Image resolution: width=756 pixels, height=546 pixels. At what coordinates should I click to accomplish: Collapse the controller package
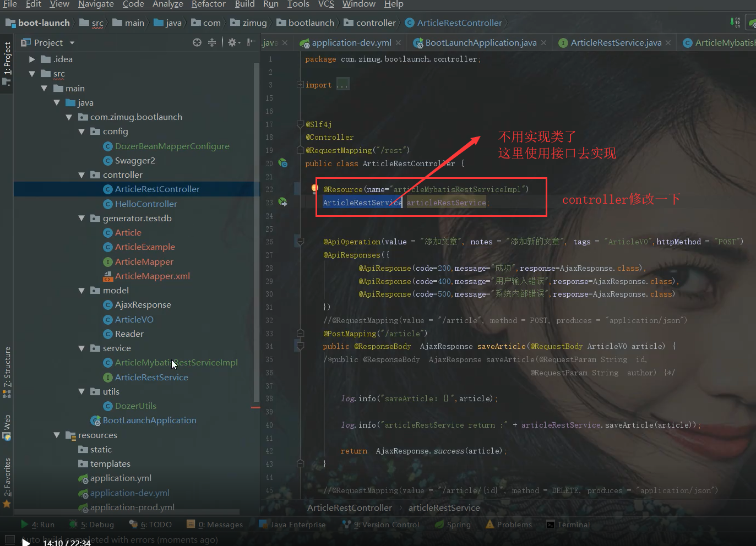click(x=81, y=175)
